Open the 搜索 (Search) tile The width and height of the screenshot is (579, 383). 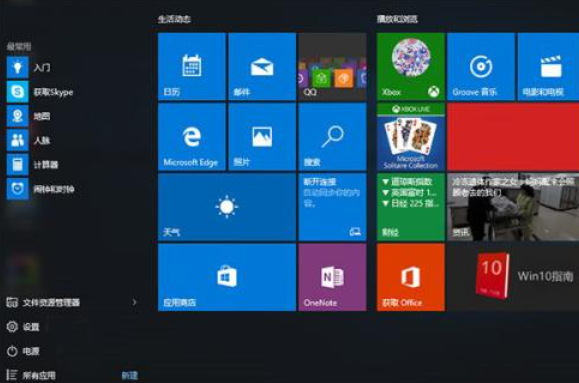point(332,137)
